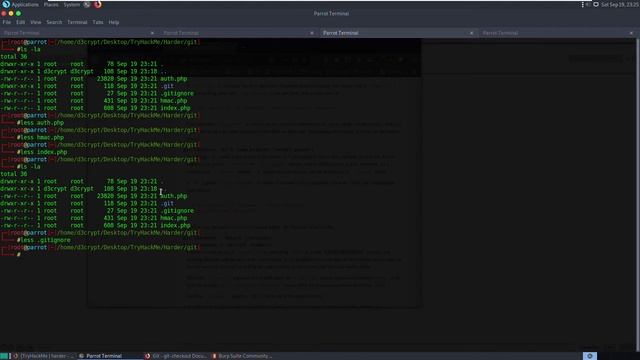640x360 pixels.
Task: Click the yellow minimize window button
Action: click(11, 13)
